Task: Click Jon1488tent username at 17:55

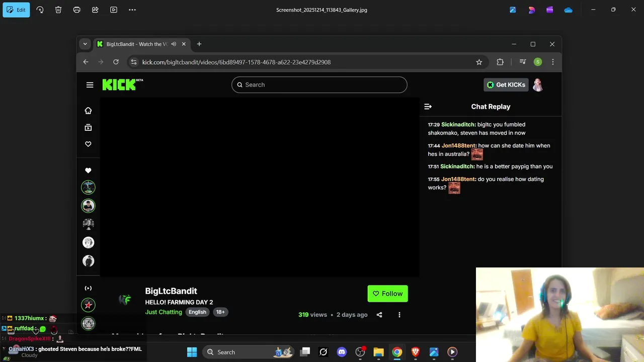Action: [458, 179]
